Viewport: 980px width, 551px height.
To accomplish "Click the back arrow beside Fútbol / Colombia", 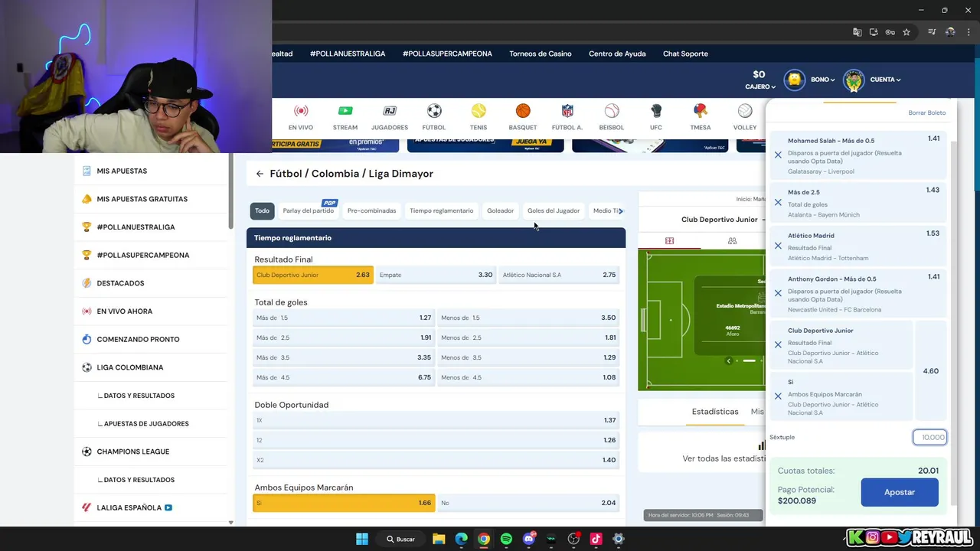I will point(260,174).
